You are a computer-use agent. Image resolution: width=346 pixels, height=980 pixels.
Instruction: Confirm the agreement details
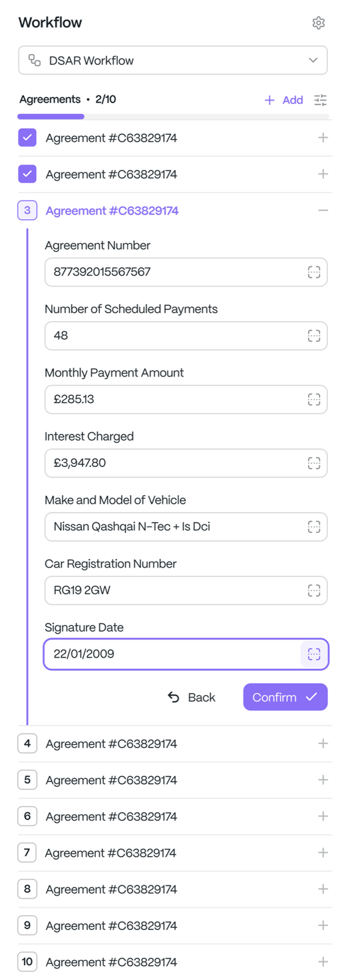(x=285, y=697)
